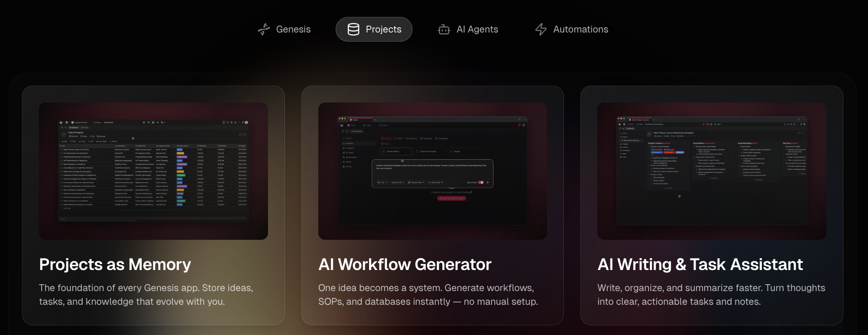Click the Projects as Memory heading
This screenshot has width=868, height=335.
[x=115, y=265]
